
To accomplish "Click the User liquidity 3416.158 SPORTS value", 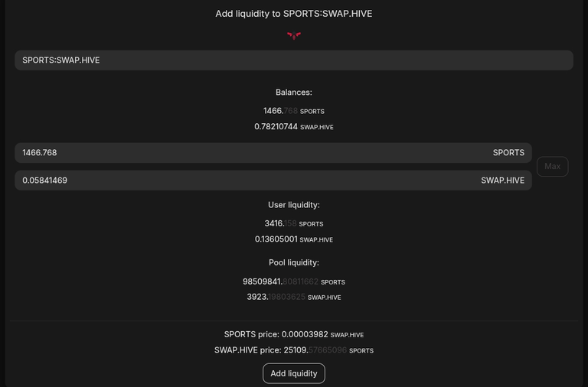I will point(294,223).
